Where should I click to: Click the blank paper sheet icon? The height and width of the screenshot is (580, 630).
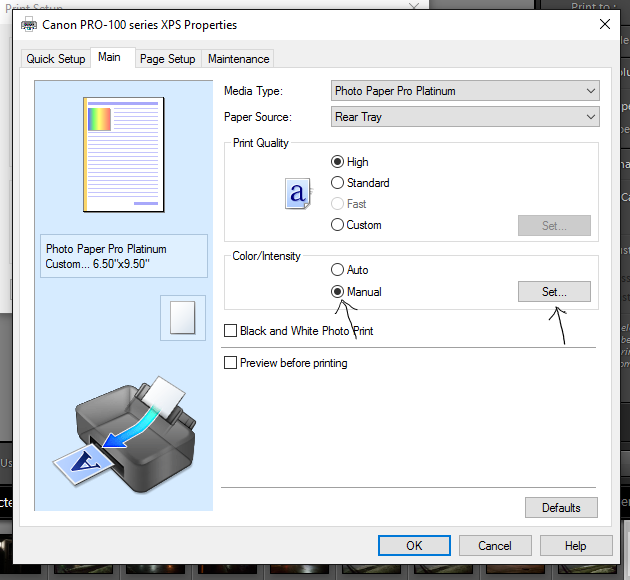pos(183,318)
